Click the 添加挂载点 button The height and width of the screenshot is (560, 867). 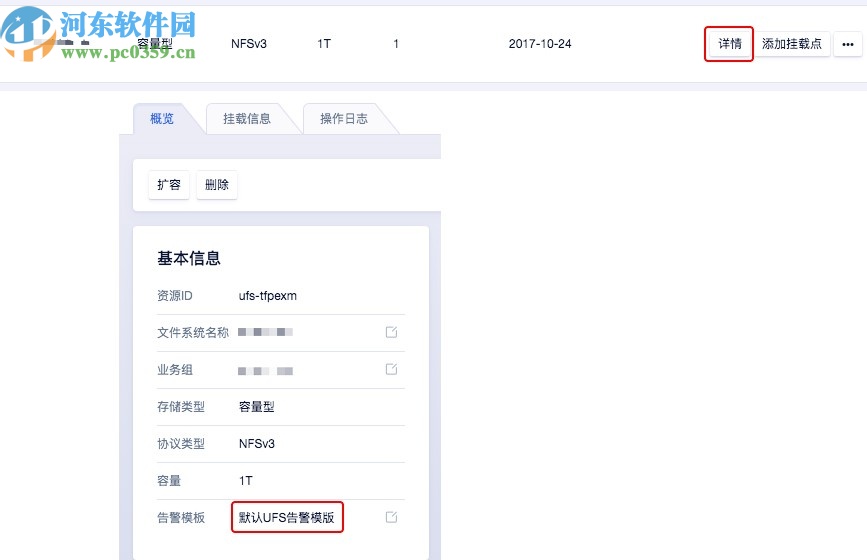(x=792, y=44)
